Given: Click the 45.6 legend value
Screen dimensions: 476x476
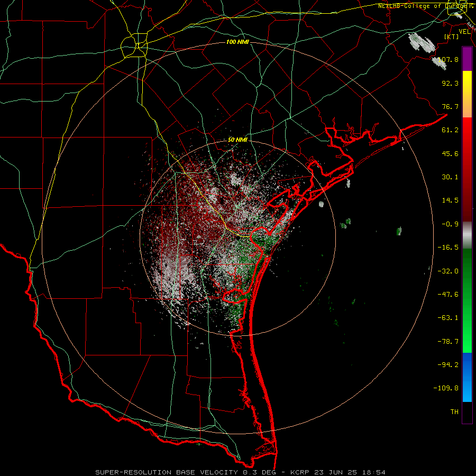Looking at the screenshot, I should [450, 153].
